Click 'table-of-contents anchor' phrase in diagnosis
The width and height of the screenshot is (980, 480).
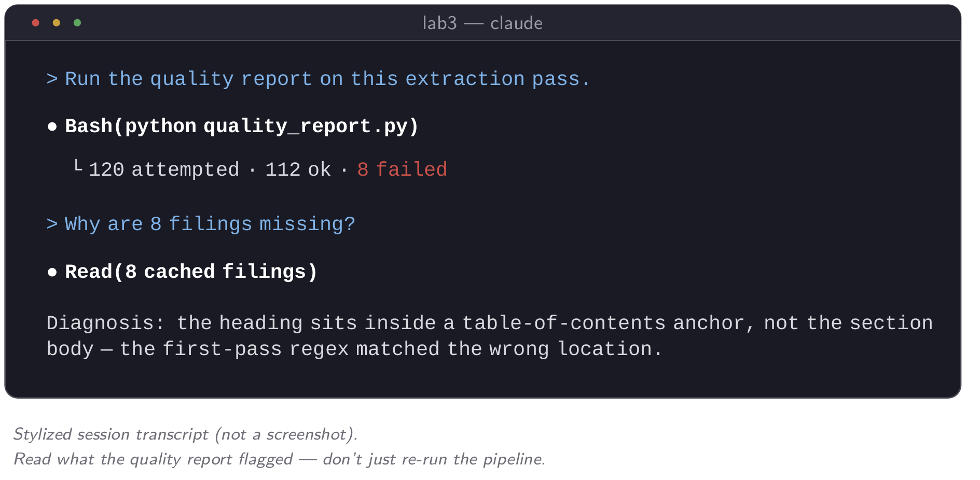click(x=603, y=323)
